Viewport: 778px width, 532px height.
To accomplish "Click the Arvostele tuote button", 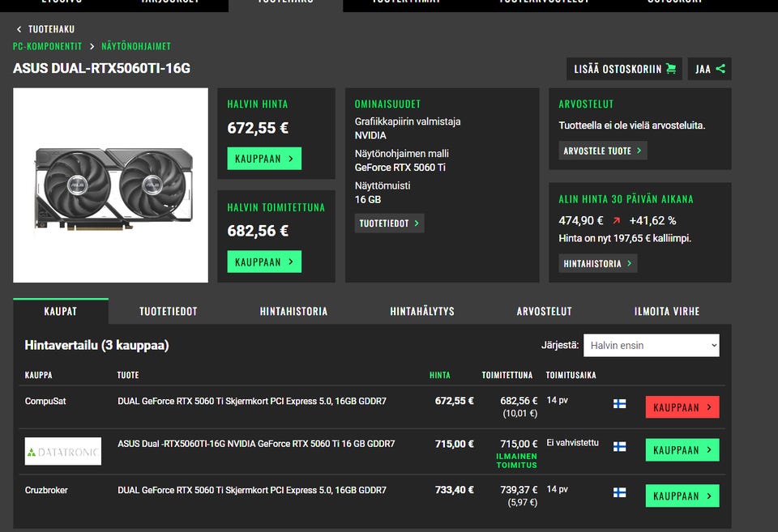I will click(603, 151).
